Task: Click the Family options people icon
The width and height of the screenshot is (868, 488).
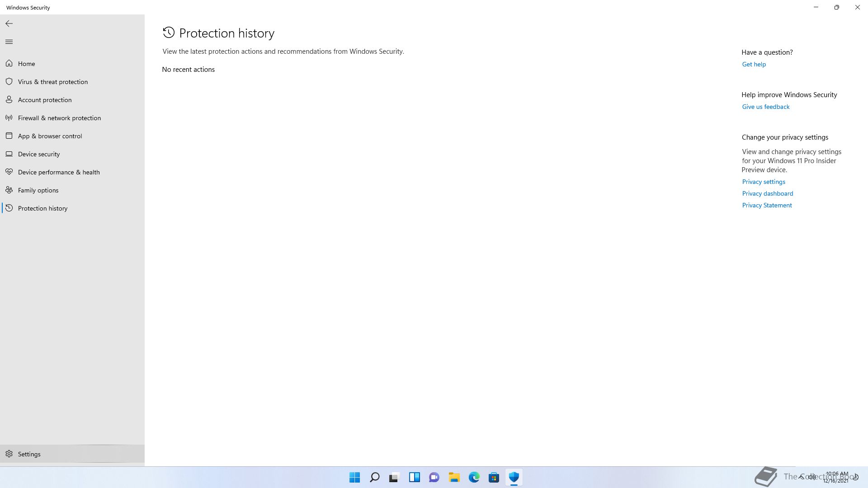Action: [9, 190]
